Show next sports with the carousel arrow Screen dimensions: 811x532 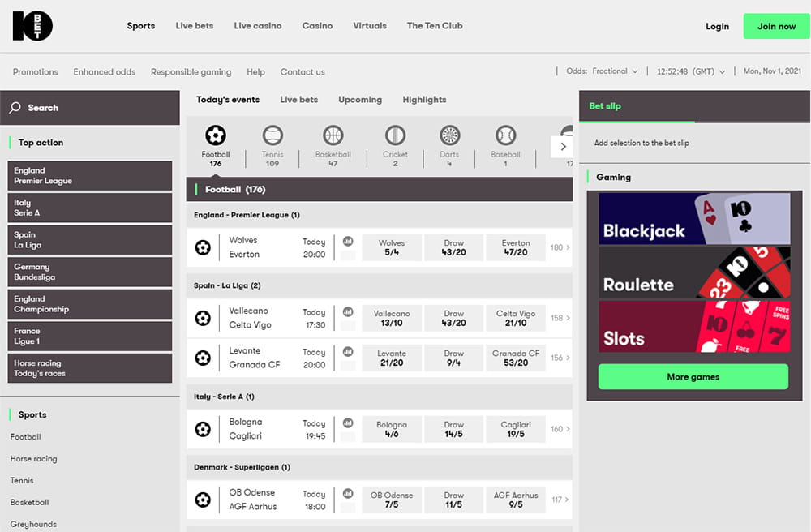click(563, 146)
